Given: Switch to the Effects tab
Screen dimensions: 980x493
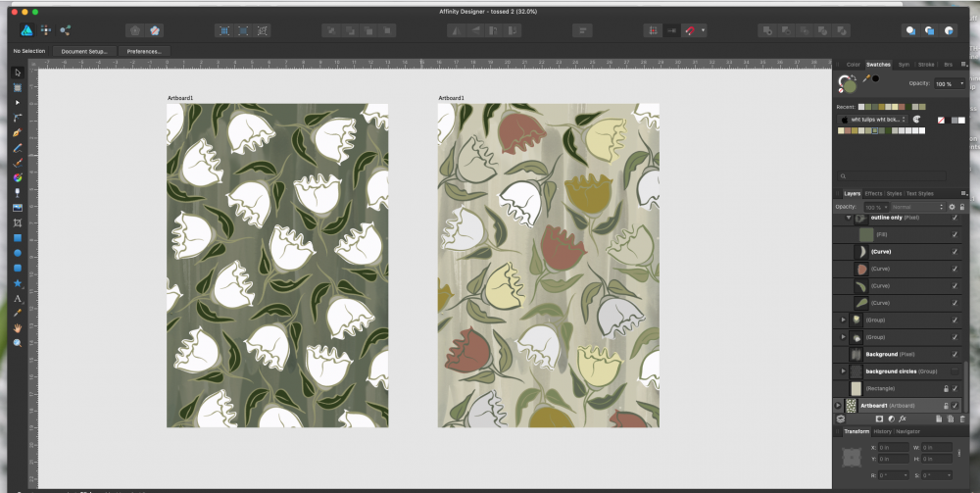Looking at the screenshot, I should click(872, 193).
